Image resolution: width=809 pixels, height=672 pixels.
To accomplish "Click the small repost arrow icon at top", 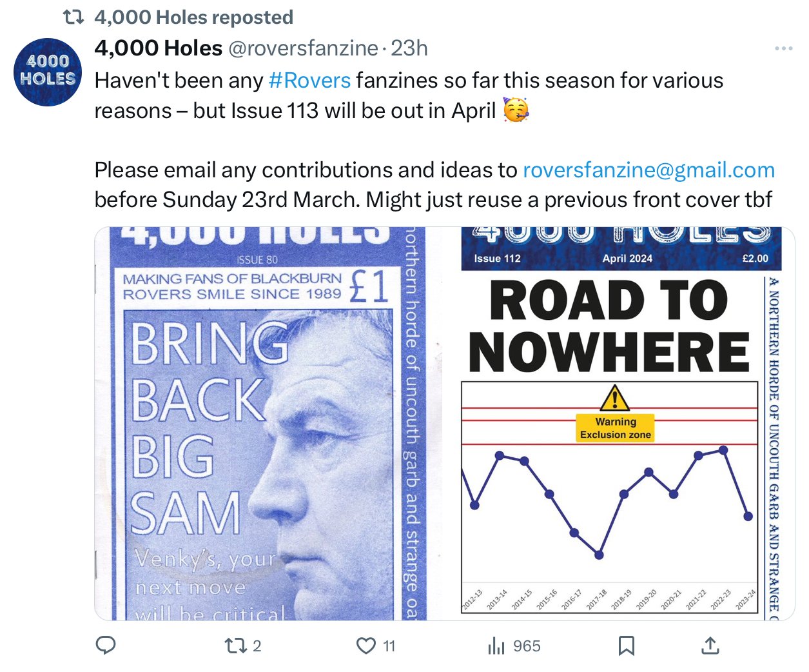I will tap(73, 17).
